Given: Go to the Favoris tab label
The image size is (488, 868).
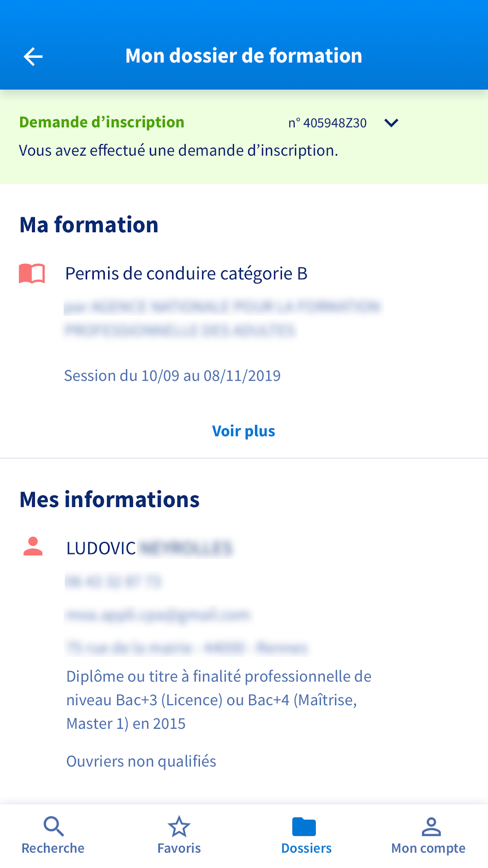Looking at the screenshot, I should point(179,848).
